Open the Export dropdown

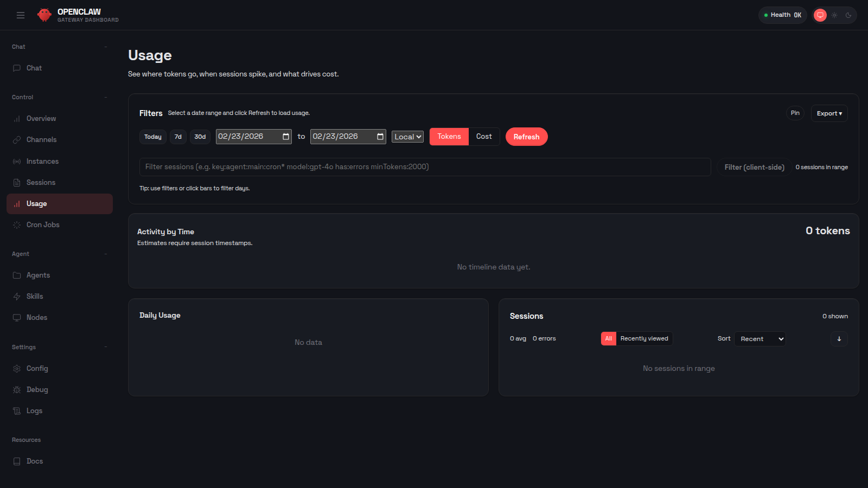coord(828,113)
